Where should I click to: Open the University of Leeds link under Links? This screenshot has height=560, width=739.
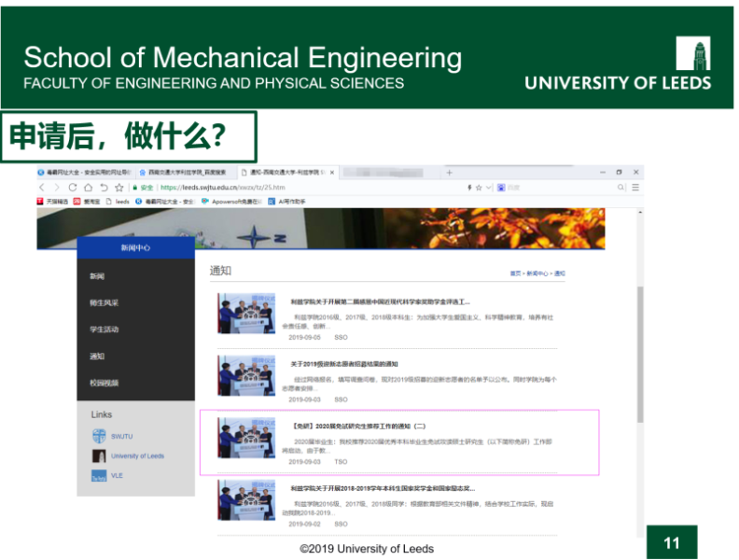coord(137,456)
